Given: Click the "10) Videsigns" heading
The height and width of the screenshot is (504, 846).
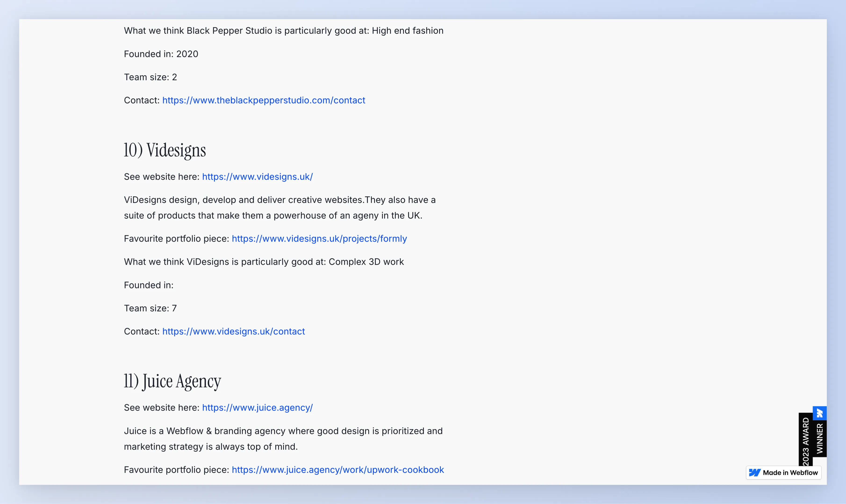Looking at the screenshot, I should coord(165,150).
